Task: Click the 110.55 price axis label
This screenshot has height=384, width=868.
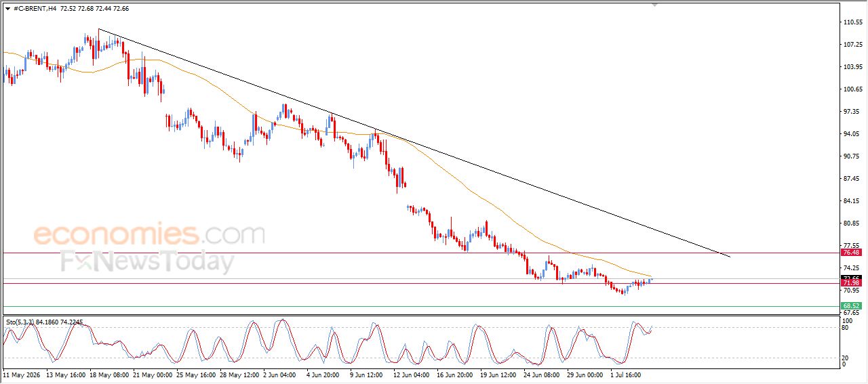Action: pos(853,22)
